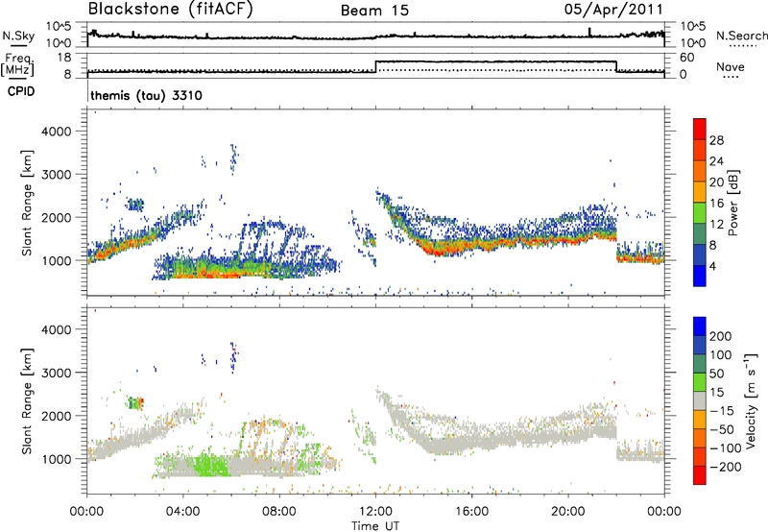This screenshot has width=768, height=532.
Task: Select the 60 tick on Nave axis
Action: click(x=687, y=58)
